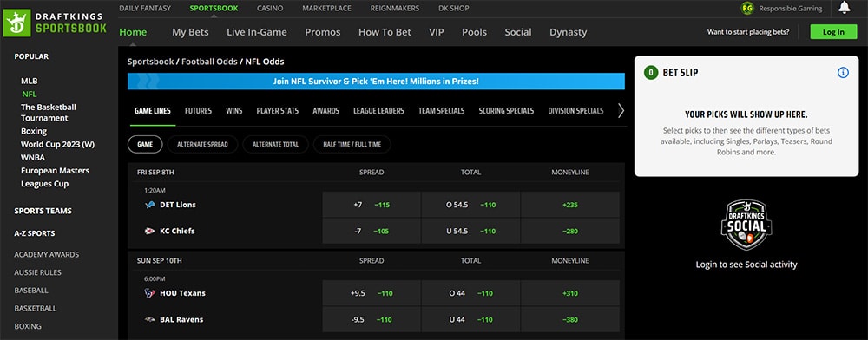Screen dimensions: 868x340
Task: Click the Responsible Gaming RG badge
Action: click(x=747, y=9)
